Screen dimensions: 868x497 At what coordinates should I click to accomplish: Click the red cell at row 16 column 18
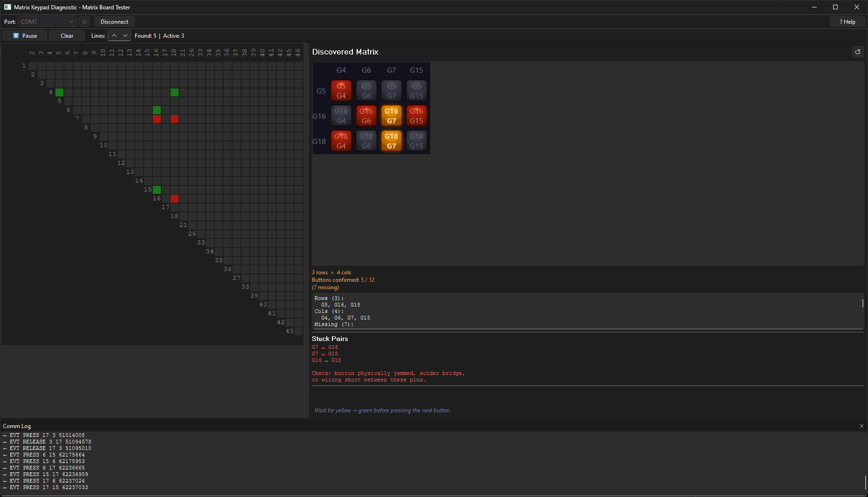click(x=174, y=198)
